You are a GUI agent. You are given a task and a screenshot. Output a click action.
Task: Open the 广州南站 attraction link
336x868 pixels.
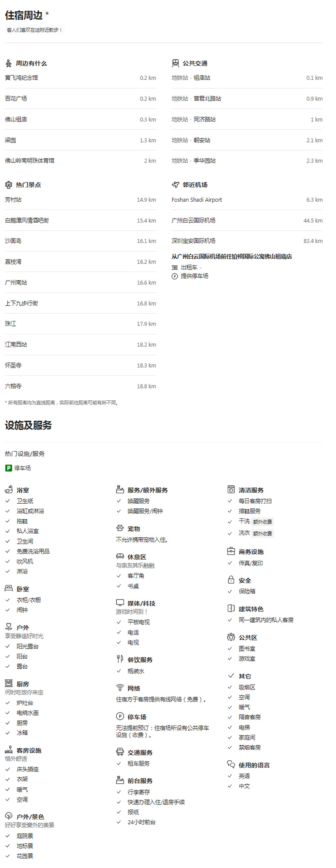pyautogui.click(x=16, y=283)
